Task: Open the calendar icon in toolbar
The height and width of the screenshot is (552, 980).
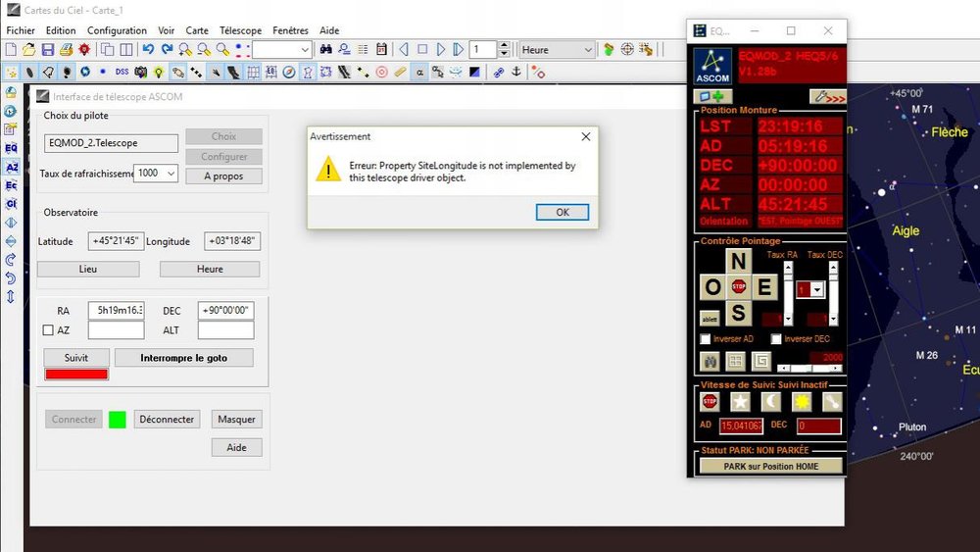Action: point(381,49)
